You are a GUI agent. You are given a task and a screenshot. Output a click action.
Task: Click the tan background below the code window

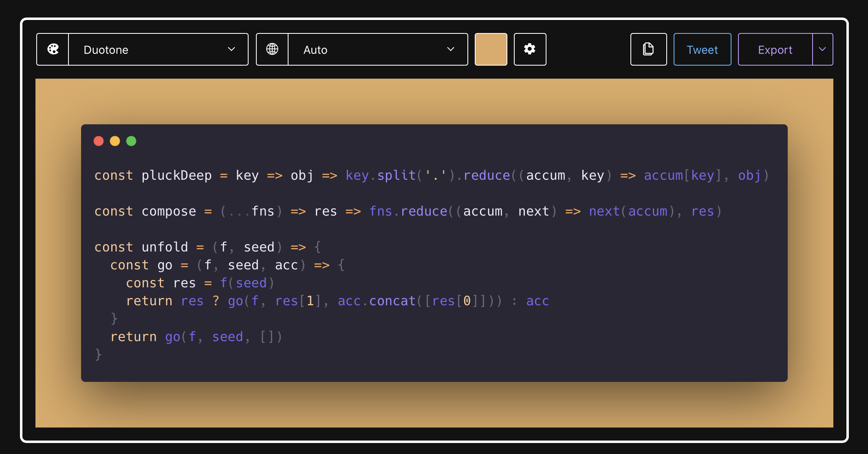434,406
